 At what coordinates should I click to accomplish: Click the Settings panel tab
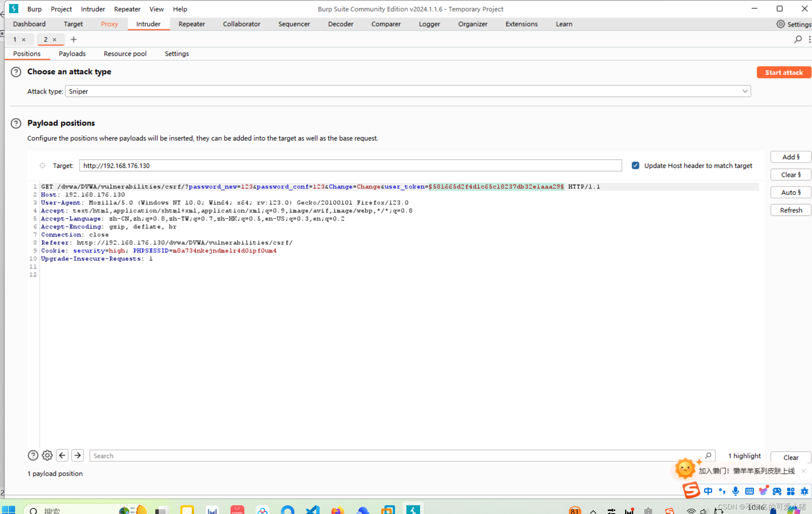pyautogui.click(x=177, y=53)
